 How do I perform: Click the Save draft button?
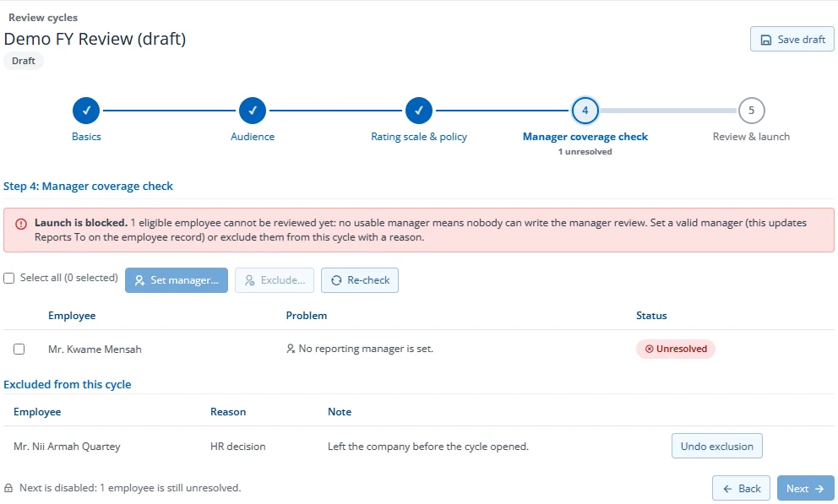click(792, 40)
